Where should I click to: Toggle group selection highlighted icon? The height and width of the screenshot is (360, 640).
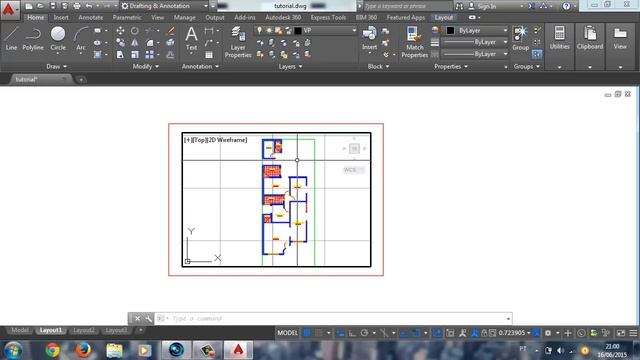click(x=537, y=54)
